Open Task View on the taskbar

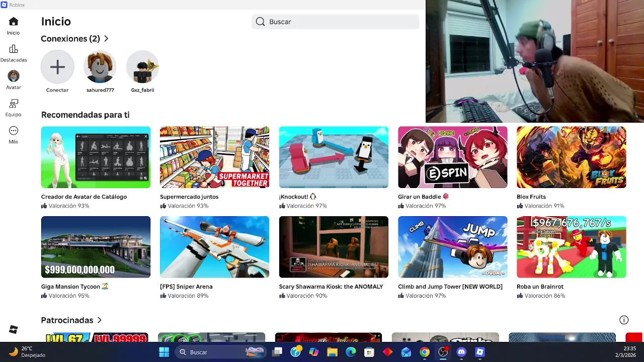tap(277, 352)
